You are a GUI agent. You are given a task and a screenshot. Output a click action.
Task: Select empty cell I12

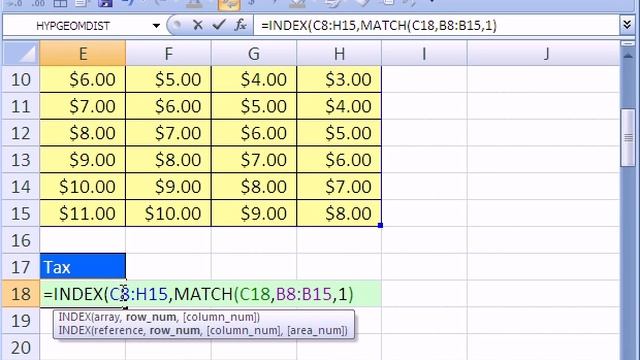[424, 133]
